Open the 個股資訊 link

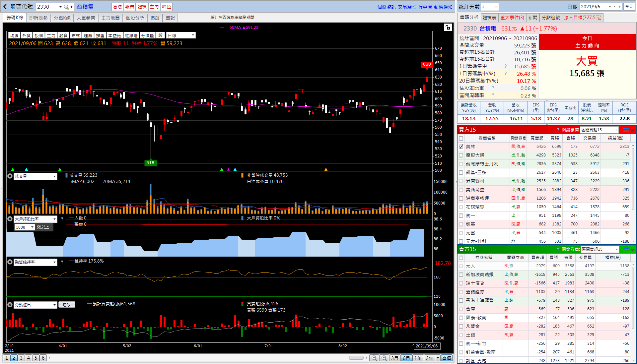pos(386,7)
